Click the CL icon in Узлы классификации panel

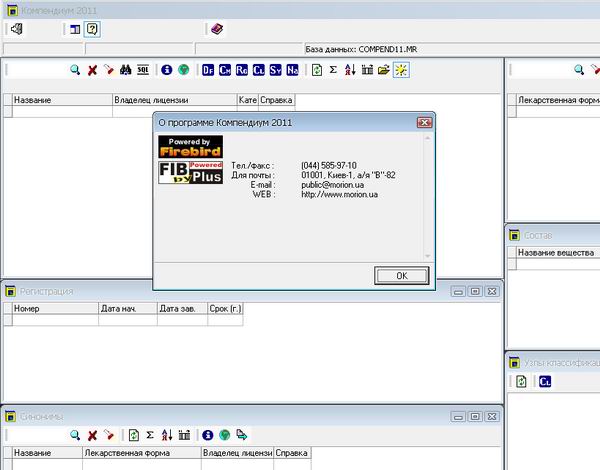coord(545,381)
